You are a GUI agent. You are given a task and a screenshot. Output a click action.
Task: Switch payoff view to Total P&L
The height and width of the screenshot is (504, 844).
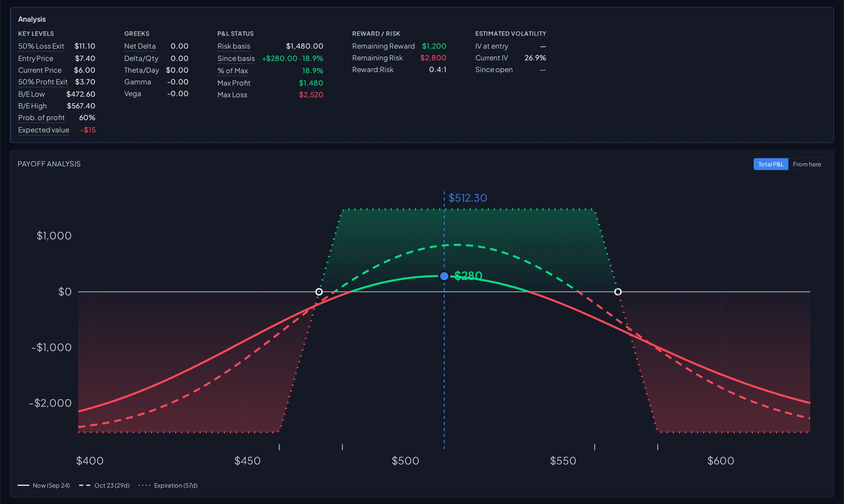click(771, 164)
